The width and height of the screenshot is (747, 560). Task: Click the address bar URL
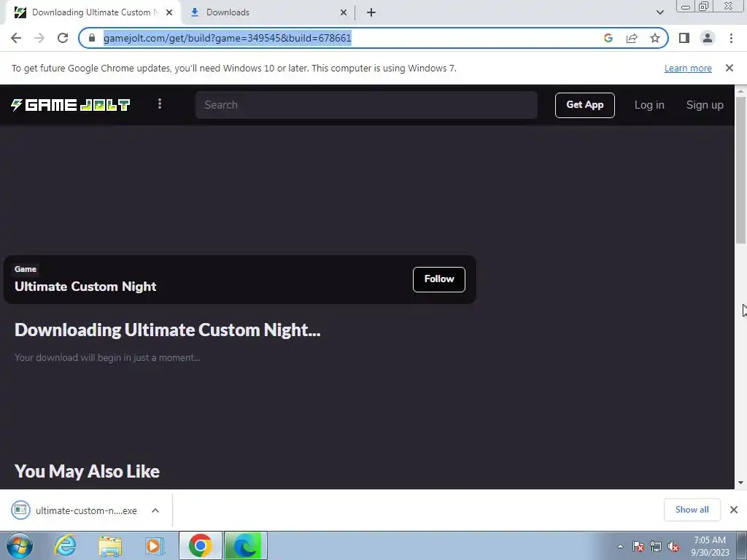click(x=228, y=38)
